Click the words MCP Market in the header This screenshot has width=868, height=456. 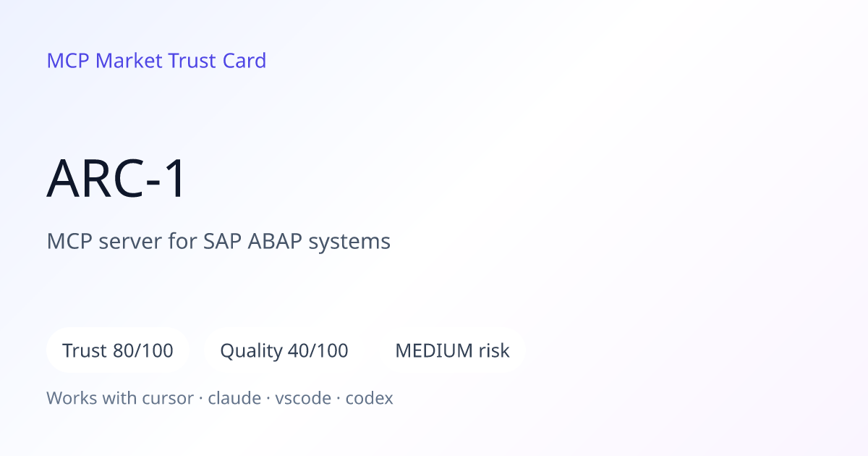click(x=105, y=61)
